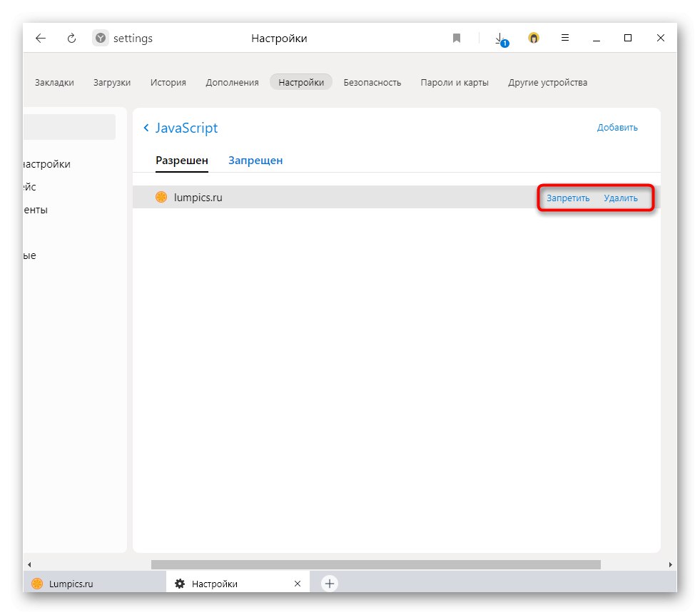Image resolution: width=700 pixels, height=615 pixels.
Task: Open the Дополнения section
Action: click(232, 83)
